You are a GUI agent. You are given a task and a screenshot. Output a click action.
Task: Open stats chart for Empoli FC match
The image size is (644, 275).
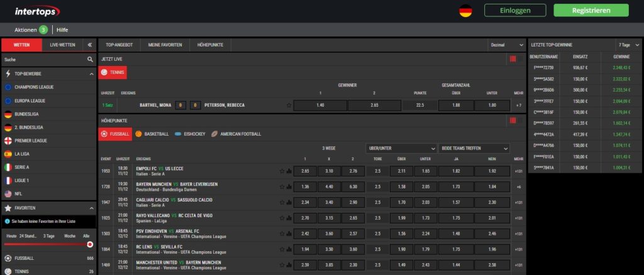pos(289,171)
